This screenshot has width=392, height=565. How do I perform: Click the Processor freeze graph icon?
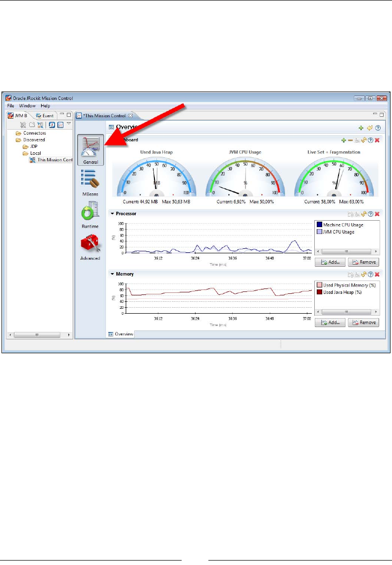(350, 214)
